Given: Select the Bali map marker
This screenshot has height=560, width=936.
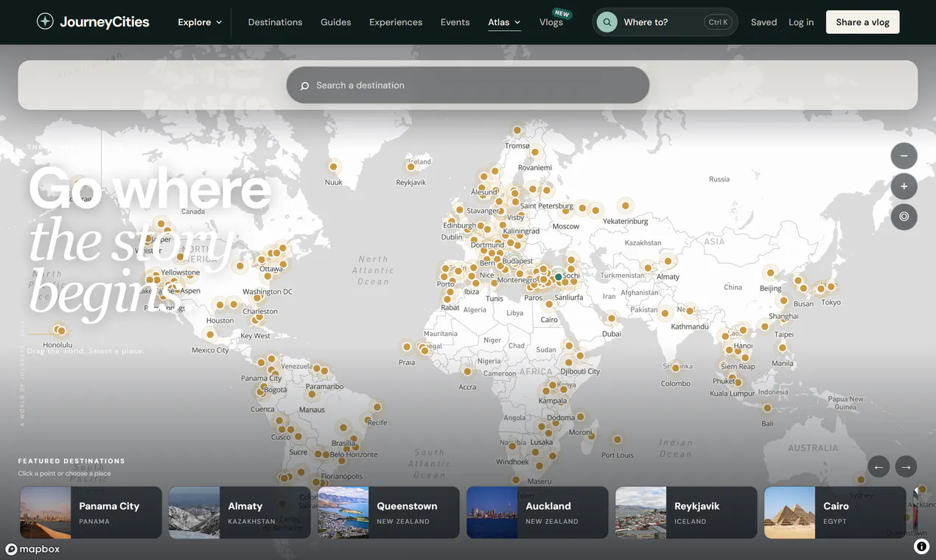Looking at the screenshot, I should pos(767,408).
